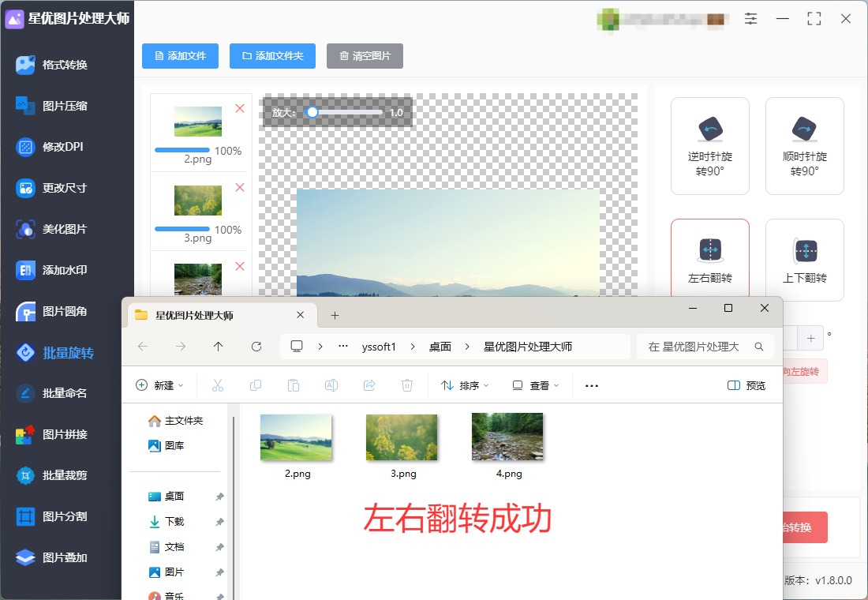Viewport: 868px width, 600px height.
Task: Open 图库 in the navigation pane
Action: 166,445
